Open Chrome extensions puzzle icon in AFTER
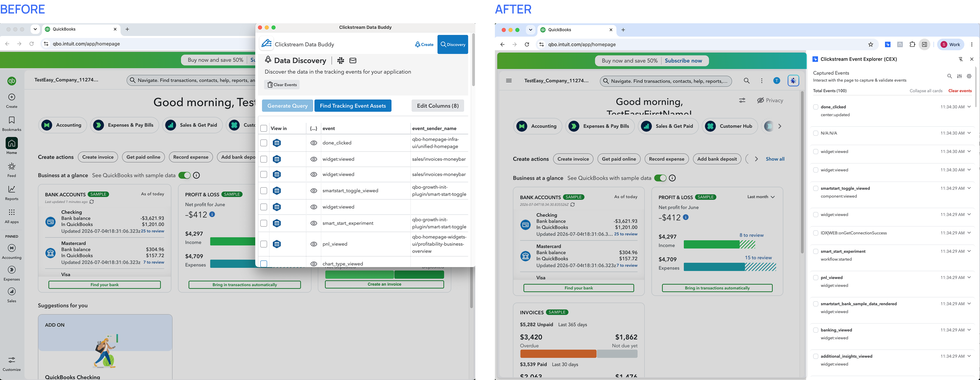 click(x=912, y=44)
